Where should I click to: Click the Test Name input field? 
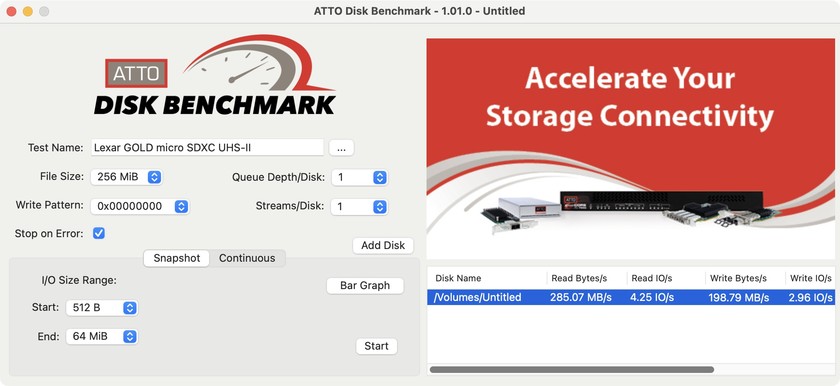[207, 148]
